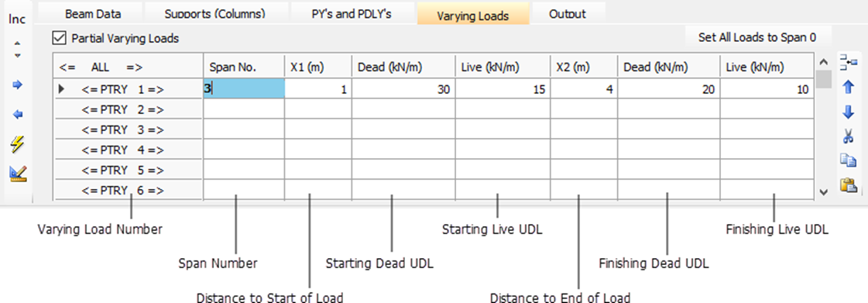Click the table scrollbar up arrow
Viewport: 868px width, 303px height.
(x=824, y=61)
